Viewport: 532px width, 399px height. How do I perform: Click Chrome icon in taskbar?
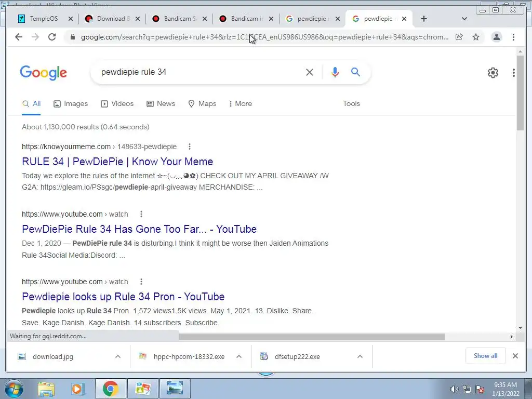[x=110, y=389]
